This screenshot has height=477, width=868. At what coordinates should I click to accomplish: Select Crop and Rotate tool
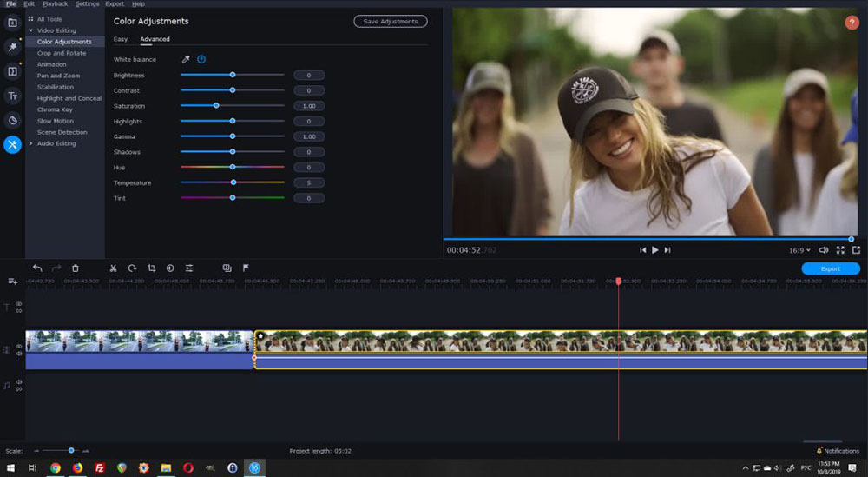pos(62,53)
